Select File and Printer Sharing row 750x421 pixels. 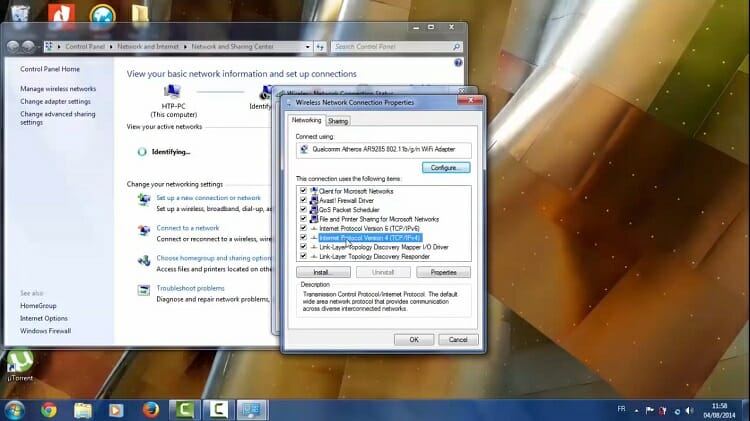point(379,219)
